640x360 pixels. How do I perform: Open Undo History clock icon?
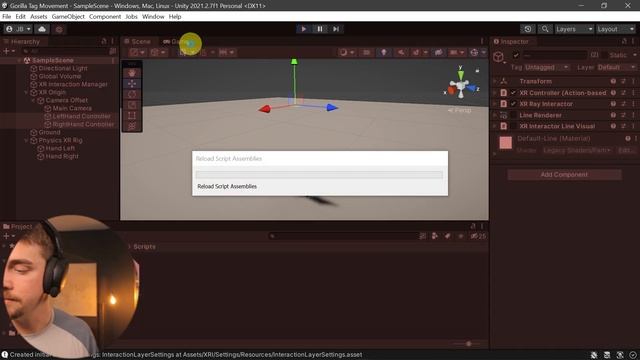(x=528, y=29)
